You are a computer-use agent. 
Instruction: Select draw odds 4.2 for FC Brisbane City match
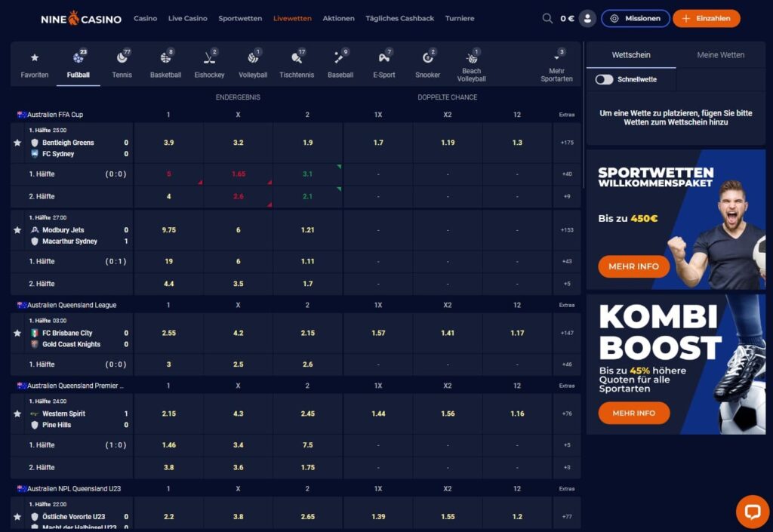[238, 333]
